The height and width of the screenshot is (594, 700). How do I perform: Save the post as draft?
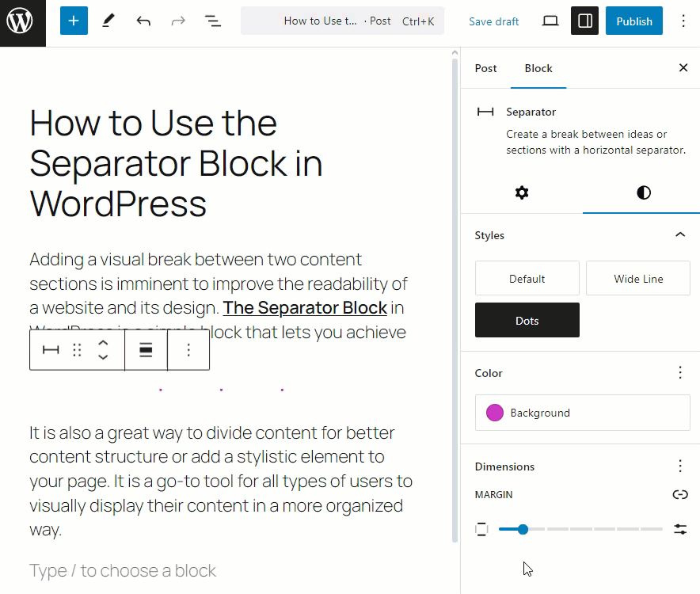click(x=494, y=21)
